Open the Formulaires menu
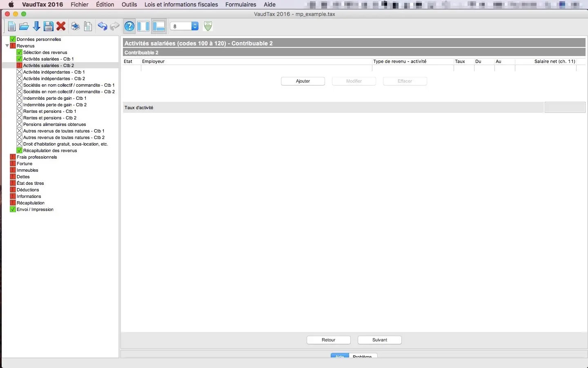The width and height of the screenshot is (588, 368). [x=241, y=4]
